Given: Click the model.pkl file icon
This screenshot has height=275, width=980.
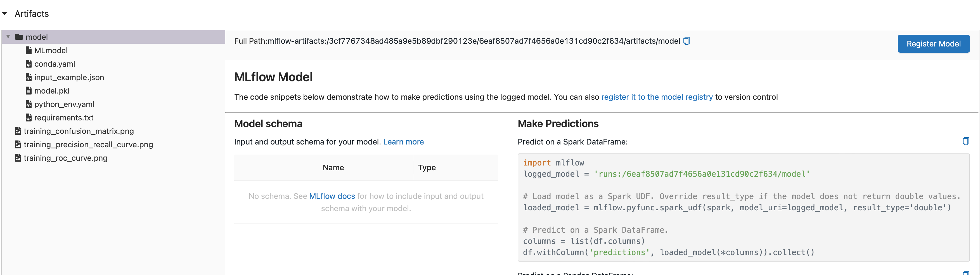Looking at the screenshot, I should pyautogui.click(x=29, y=91).
